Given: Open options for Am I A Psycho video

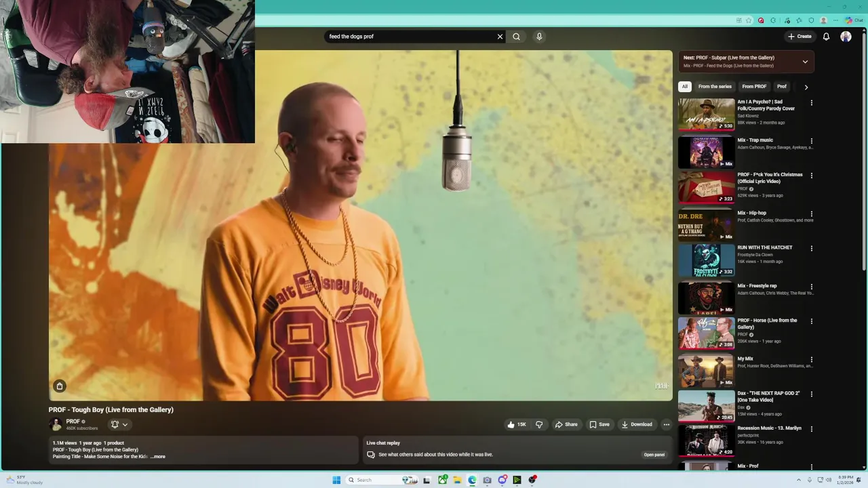Looking at the screenshot, I should pyautogui.click(x=812, y=103).
